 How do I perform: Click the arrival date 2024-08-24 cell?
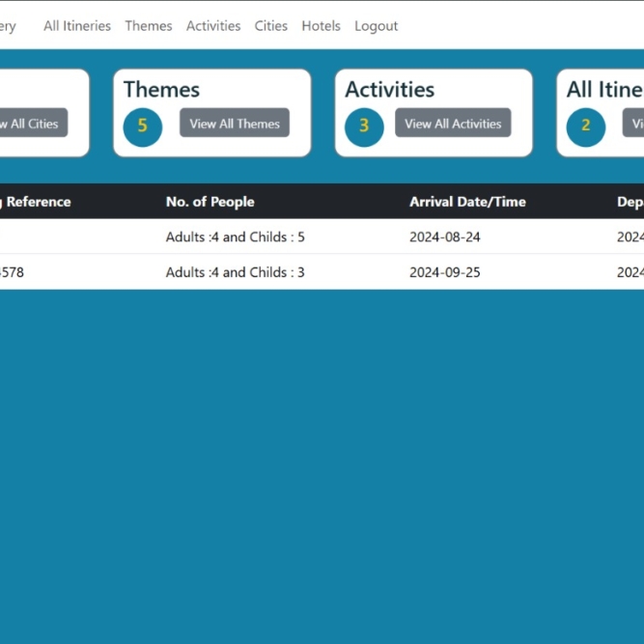click(444, 237)
